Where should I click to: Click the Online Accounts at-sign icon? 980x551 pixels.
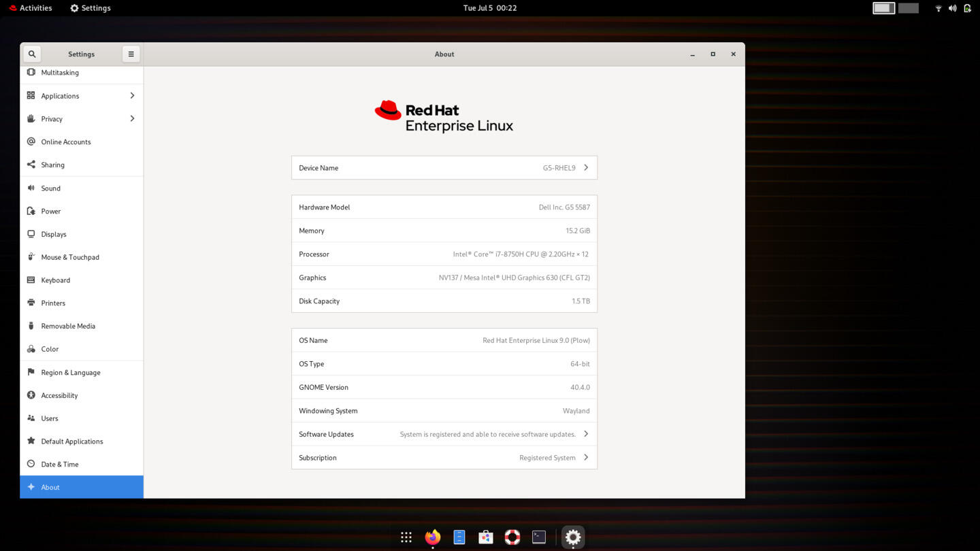(x=31, y=141)
